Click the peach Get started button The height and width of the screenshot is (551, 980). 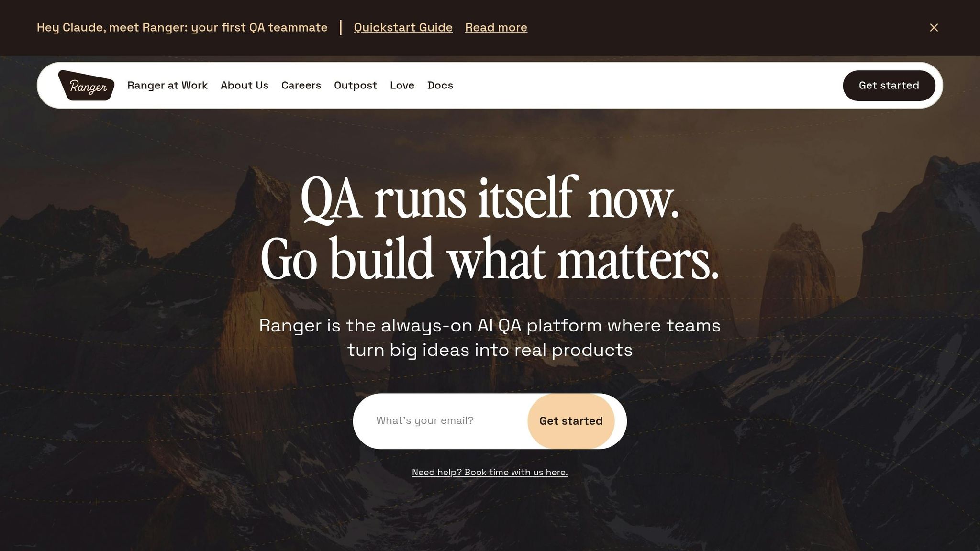pyautogui.click(x=571, y=421)
